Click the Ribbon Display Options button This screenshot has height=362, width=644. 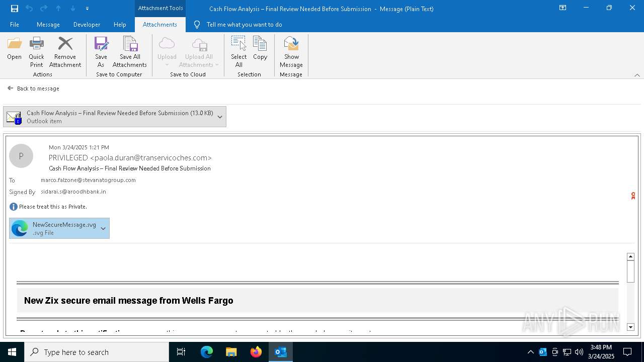562,8
